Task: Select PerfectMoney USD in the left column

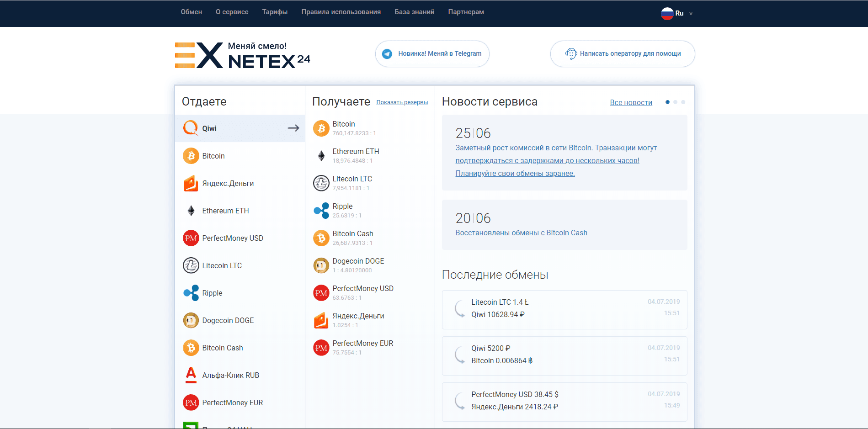Action: (x=232, y=238)
